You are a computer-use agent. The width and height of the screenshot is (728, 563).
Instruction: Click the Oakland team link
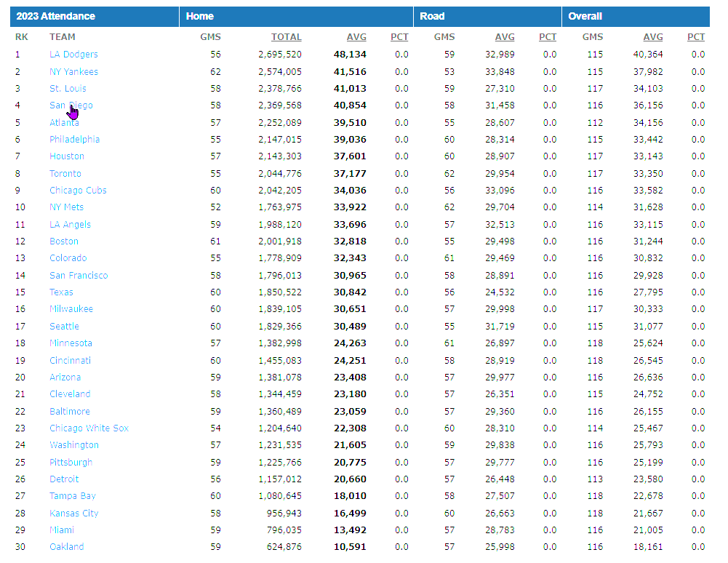[66, 547]
